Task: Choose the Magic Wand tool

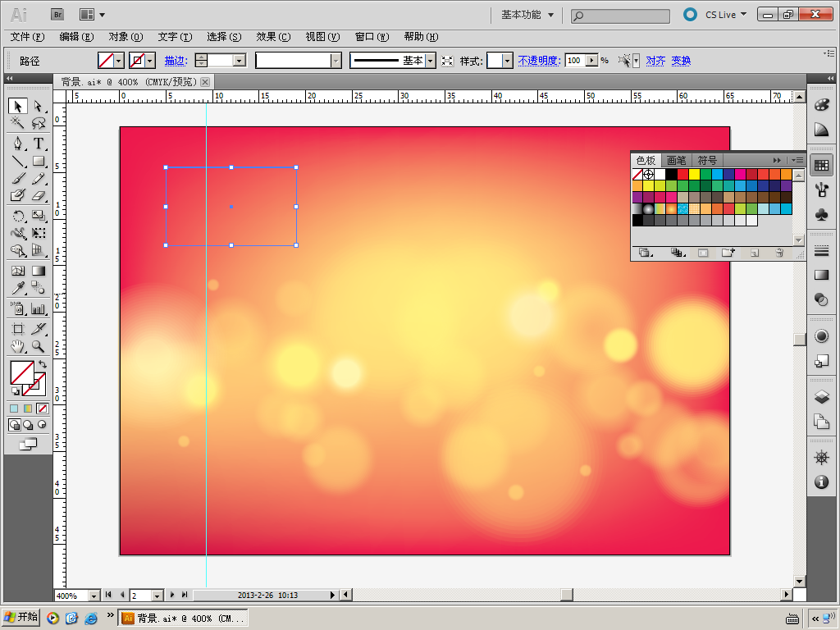Action: coord(18,123)
